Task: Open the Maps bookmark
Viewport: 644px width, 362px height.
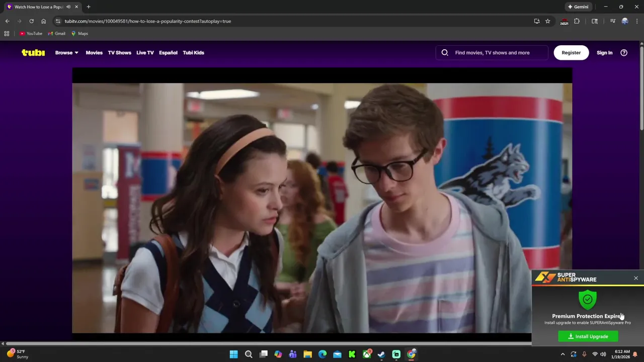Action: (x=79, y=34)
